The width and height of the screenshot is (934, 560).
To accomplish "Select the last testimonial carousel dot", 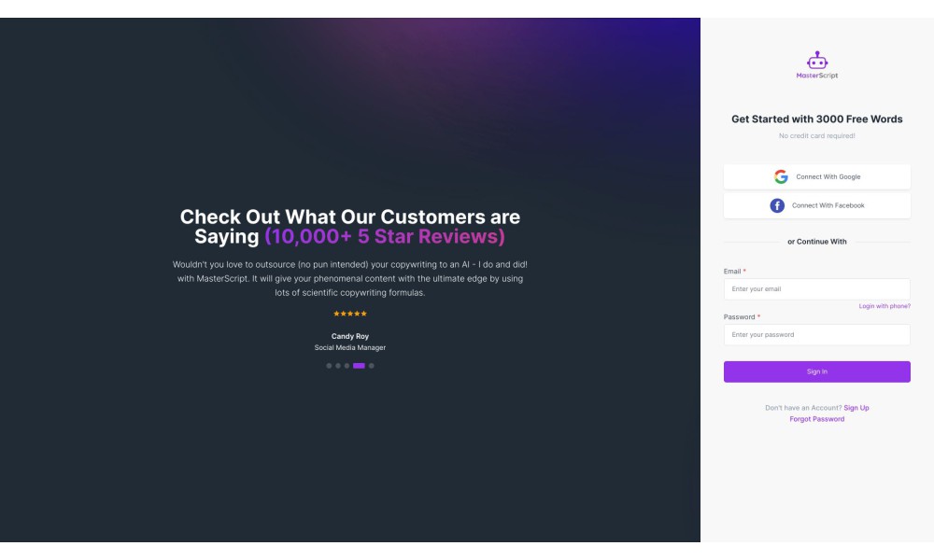I will pyautogui.click(x=371, y=366).
